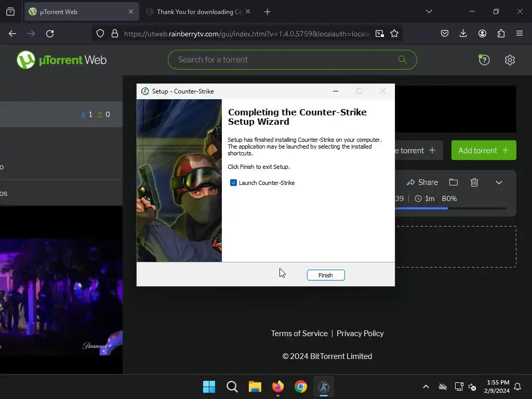Screen dimensions: 532x399
Task: Open a new browser tab
Action: pos(268,12)
